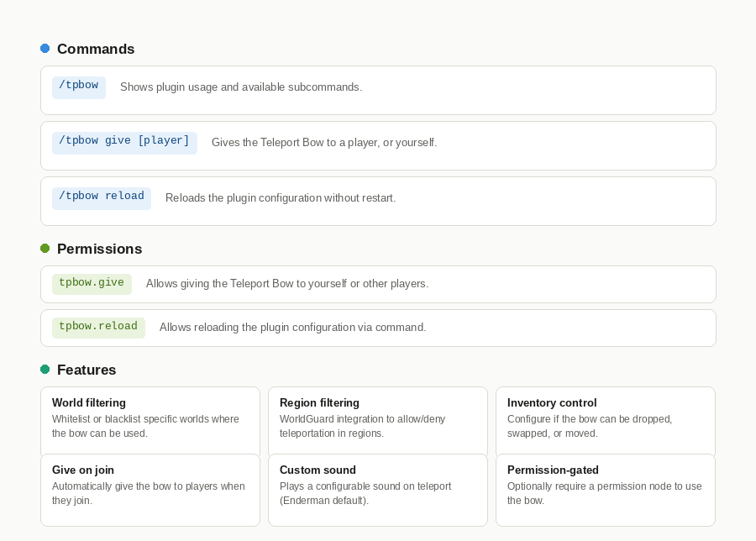Image resolution: width=756 pixels, height=541 pixels.
Task: Click the blue dot beside Commands heading
Action: click(x=45, y=48)
